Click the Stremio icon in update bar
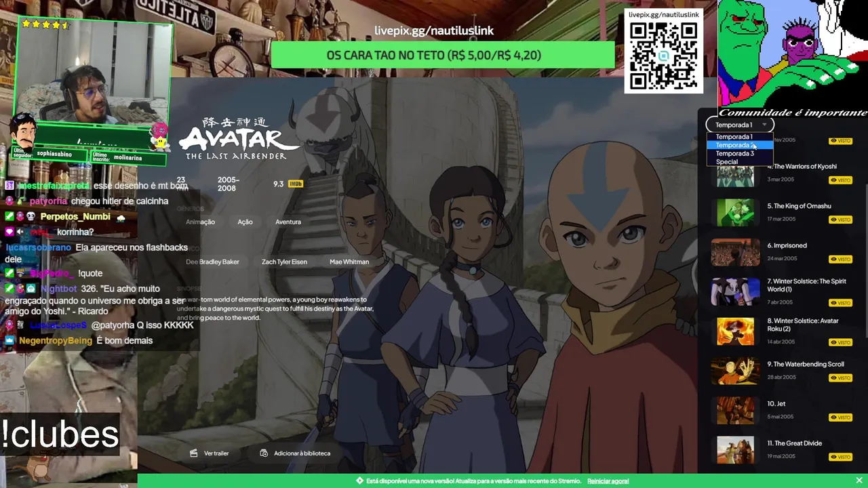Screen dimensions: 868x488 pos(360,481)
